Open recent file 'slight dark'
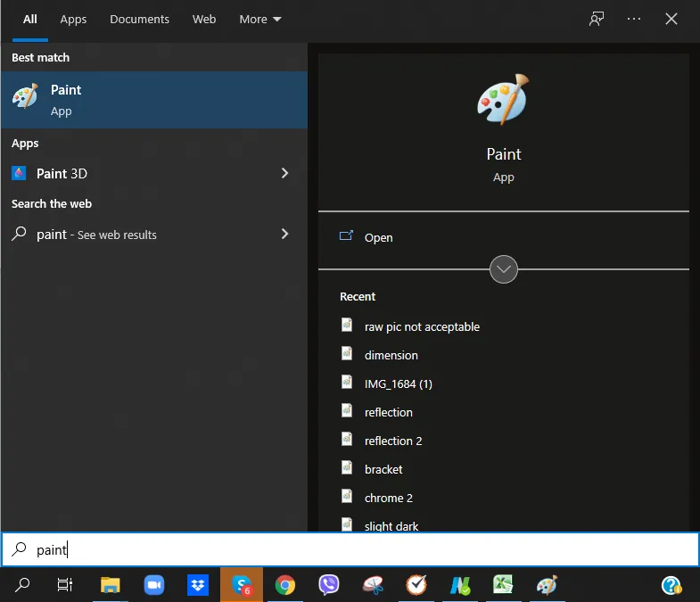This screenshot has width=700, height=602. click(391, 525)
